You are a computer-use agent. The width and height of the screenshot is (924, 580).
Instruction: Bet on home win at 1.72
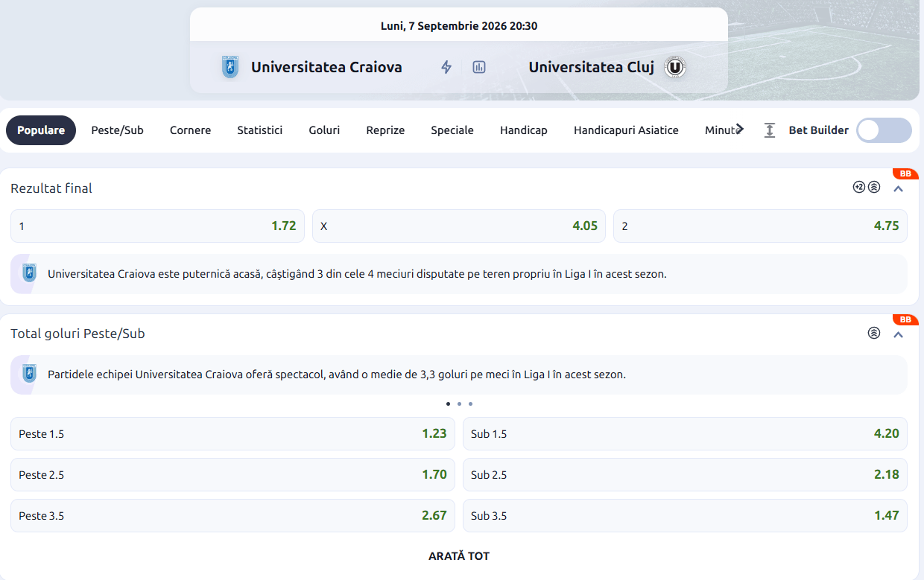pos(157,226)
